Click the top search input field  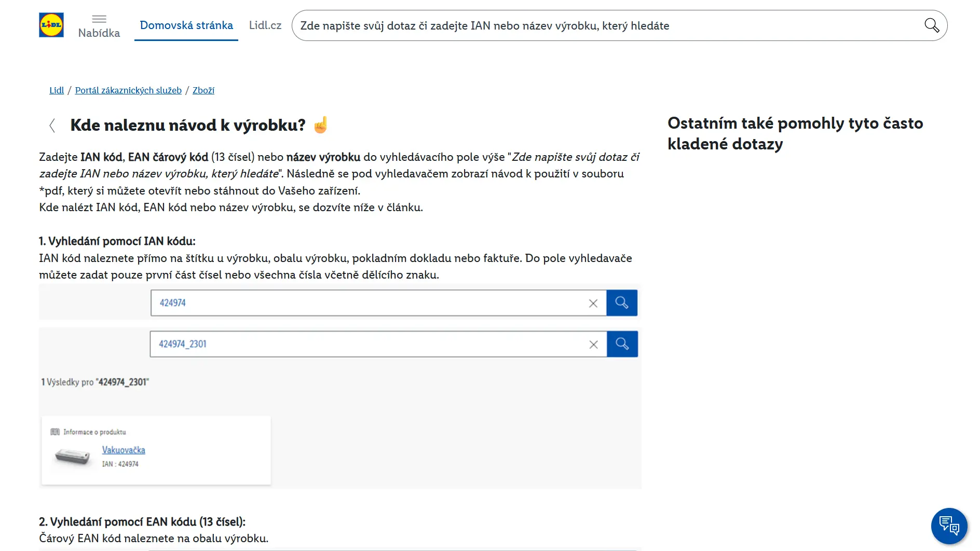pos(607,25)
